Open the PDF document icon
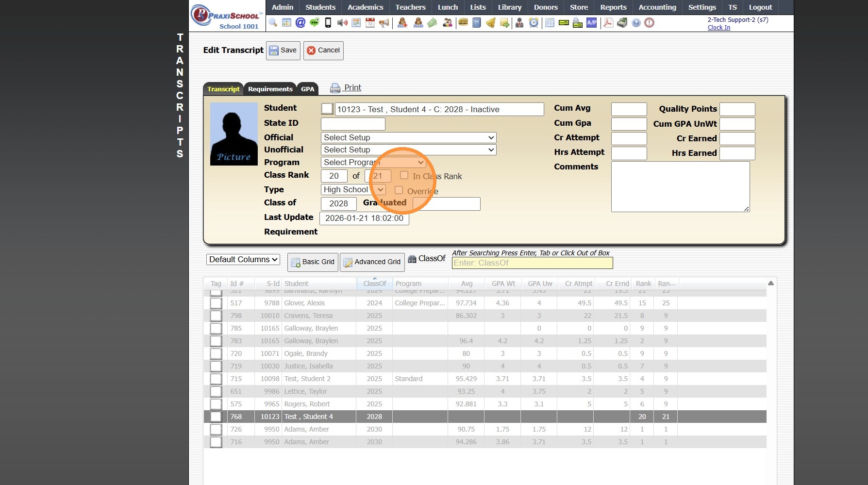Screen dimensions: 868x485 (x=608, y=23)
